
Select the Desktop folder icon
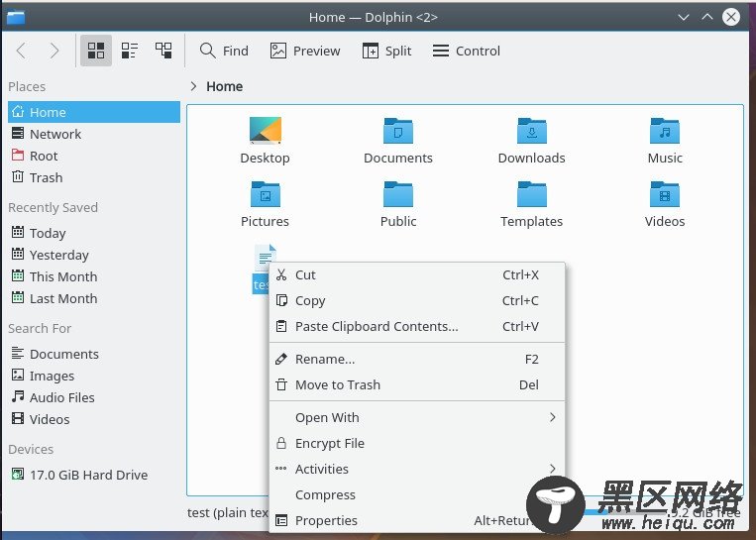(266, 131)
